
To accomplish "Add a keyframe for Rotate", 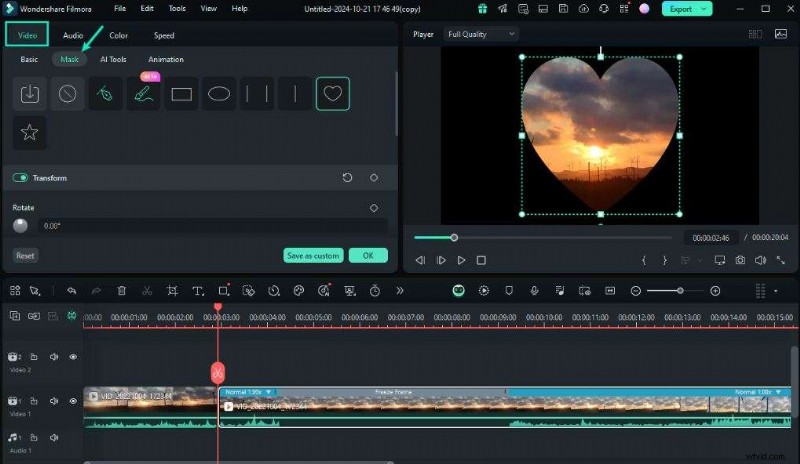I will [x=374, y=208].
